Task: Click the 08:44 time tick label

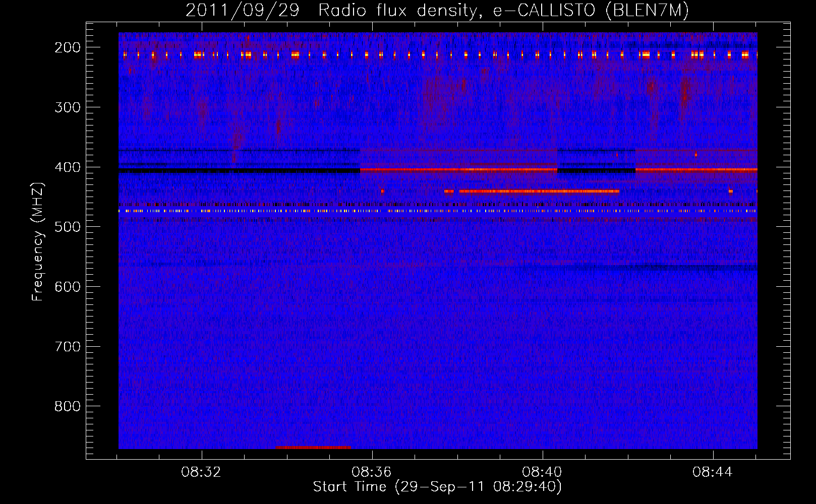Action: (713, 472)
